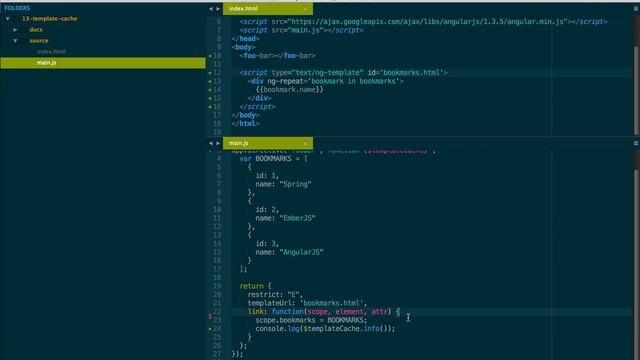640x360 pixels.
Task: Click the scope.bookmarks = BOOKMARKS line
Action: click(x=311, y=320)
